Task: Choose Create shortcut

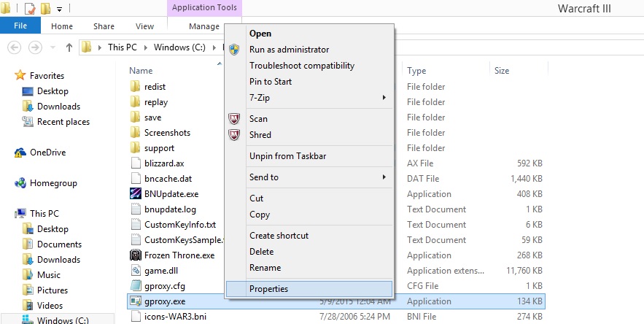Action: click(309, 236)
